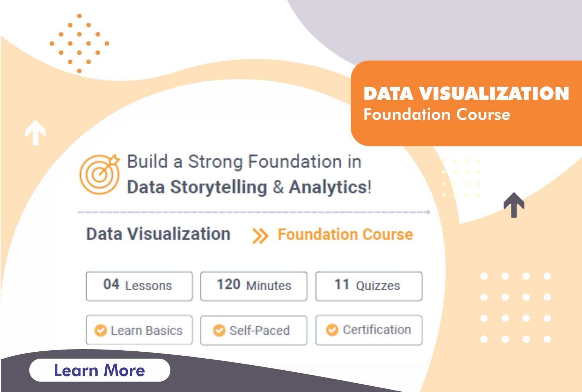
Task: Click the white upward arrow icon
Action: 35,133
